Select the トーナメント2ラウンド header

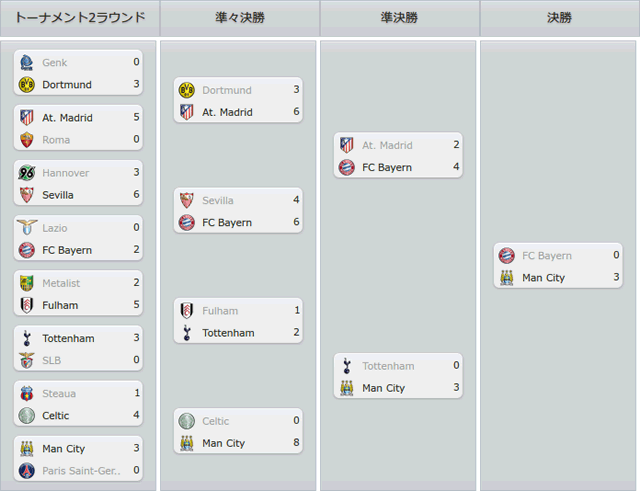[x=80, y=18]
